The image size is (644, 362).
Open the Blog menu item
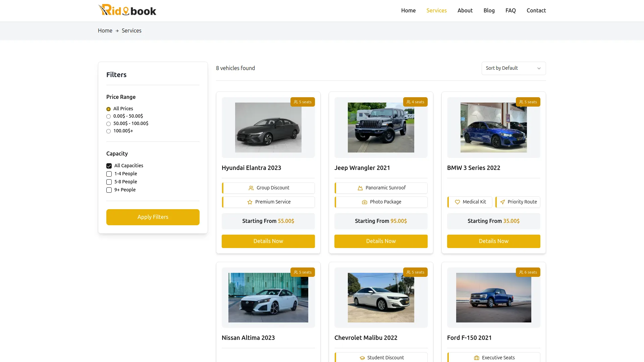(489, 10)
